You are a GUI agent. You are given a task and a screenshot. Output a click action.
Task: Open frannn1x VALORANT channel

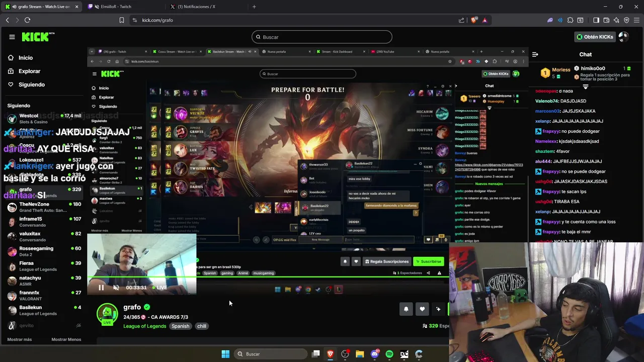coord(43,296)
